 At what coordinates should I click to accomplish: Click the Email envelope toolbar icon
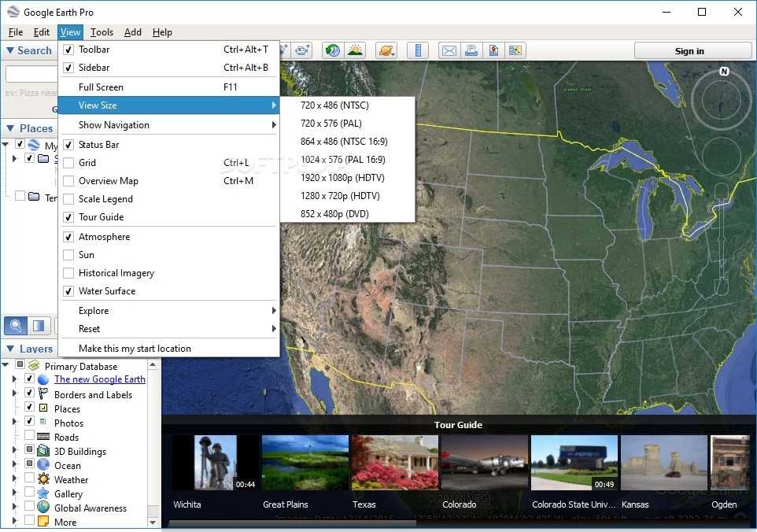tap(449, 50)
